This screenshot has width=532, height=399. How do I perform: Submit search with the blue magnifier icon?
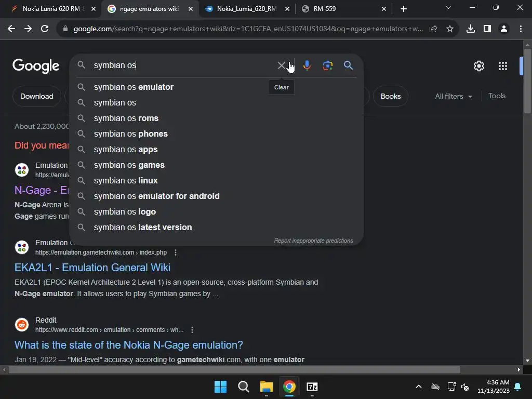tap(348, 65)
